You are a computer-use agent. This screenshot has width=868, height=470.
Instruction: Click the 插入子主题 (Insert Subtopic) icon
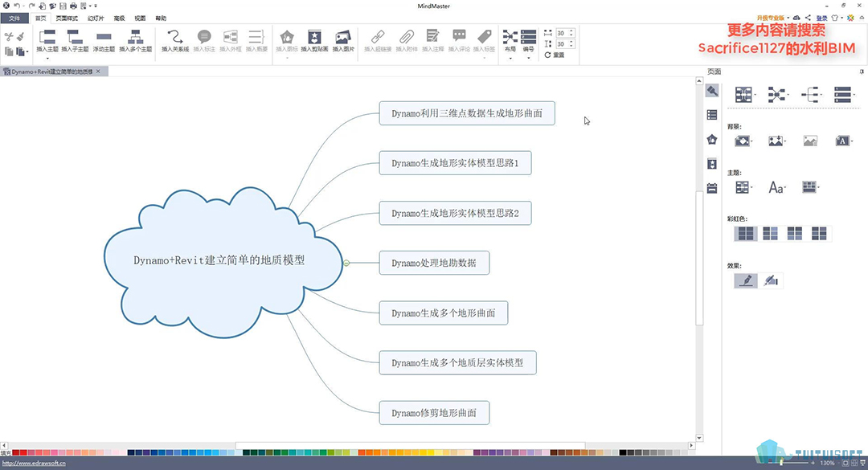[75, 38]
